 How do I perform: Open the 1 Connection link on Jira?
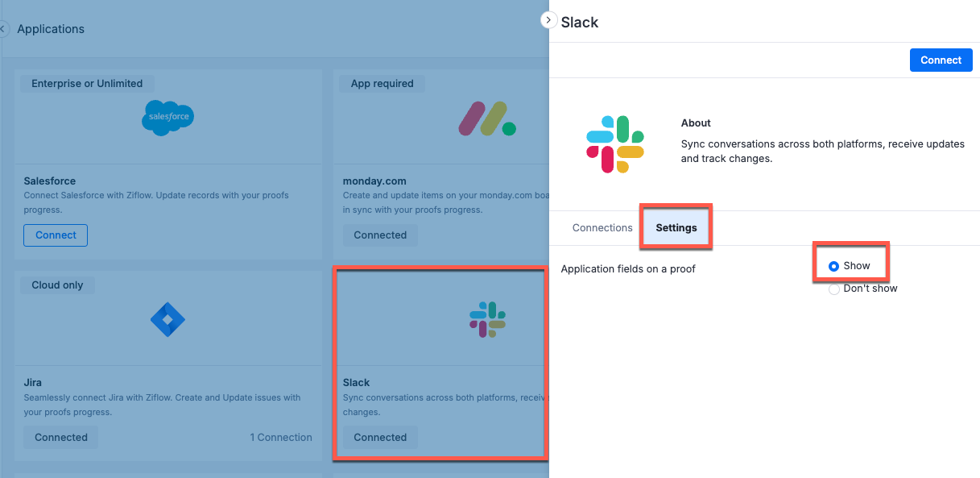(x=280, y=437)
